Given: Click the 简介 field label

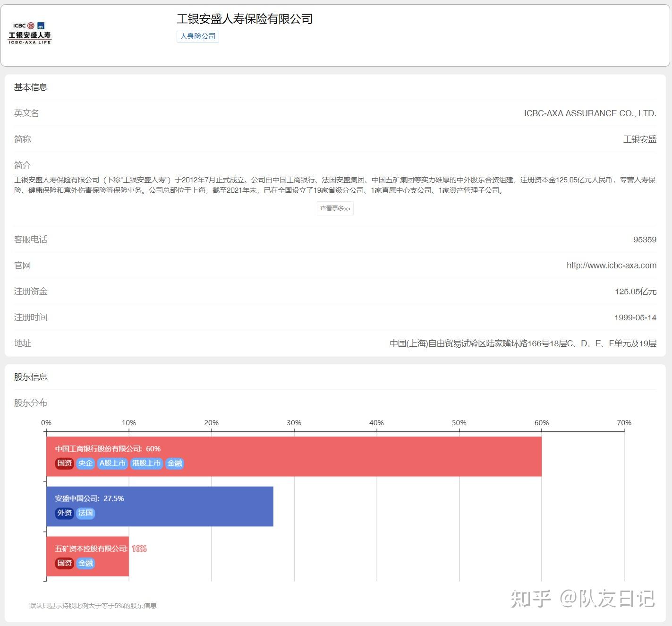Looking at the screenshot, I should (x=22, y=165).
